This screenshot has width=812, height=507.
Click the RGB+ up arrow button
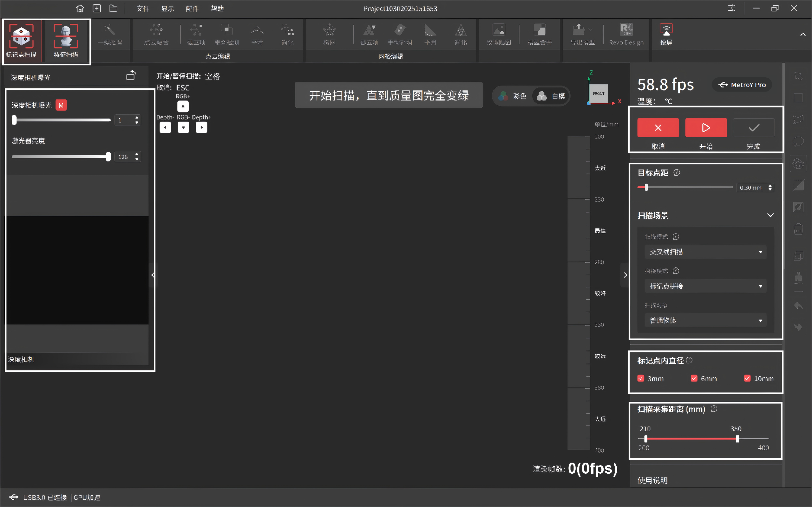coord(183,106)
